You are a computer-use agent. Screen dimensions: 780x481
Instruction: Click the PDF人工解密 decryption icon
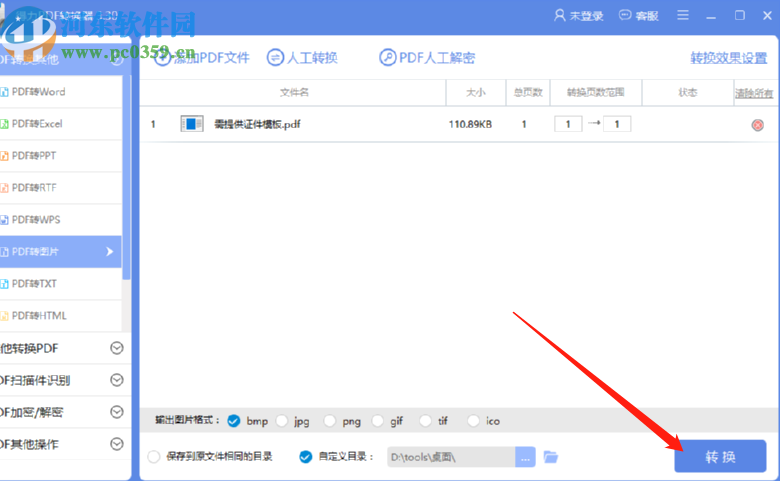tap(388, 58)
